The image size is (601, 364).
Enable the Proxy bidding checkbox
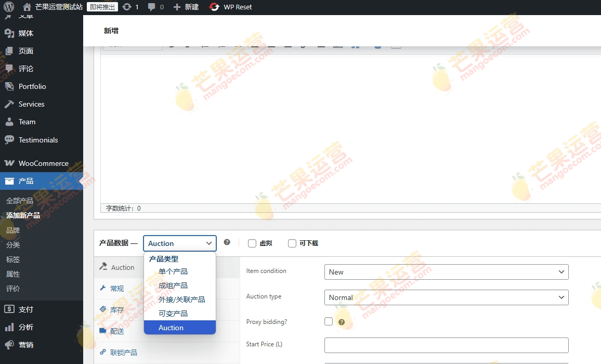tap(329, 321)
